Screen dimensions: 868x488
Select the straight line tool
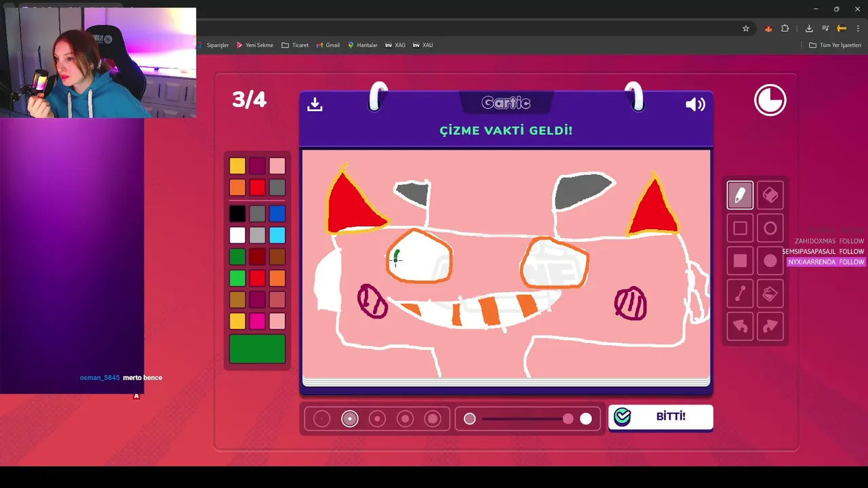click(x=740, y=293)
